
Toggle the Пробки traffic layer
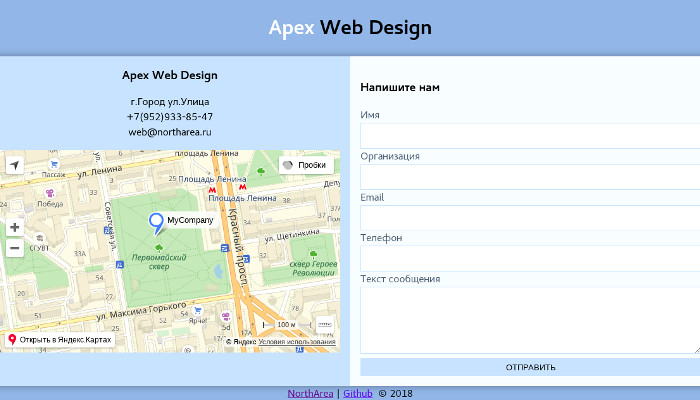point(306,165)
